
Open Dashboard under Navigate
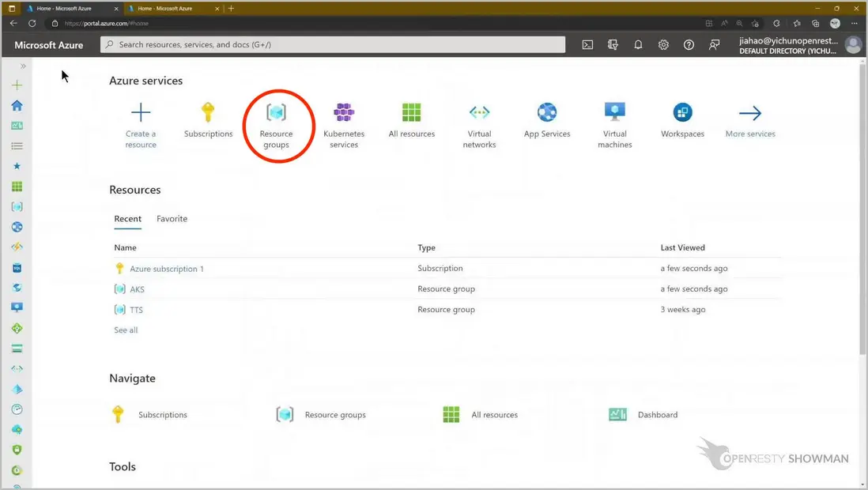point(657,415)
